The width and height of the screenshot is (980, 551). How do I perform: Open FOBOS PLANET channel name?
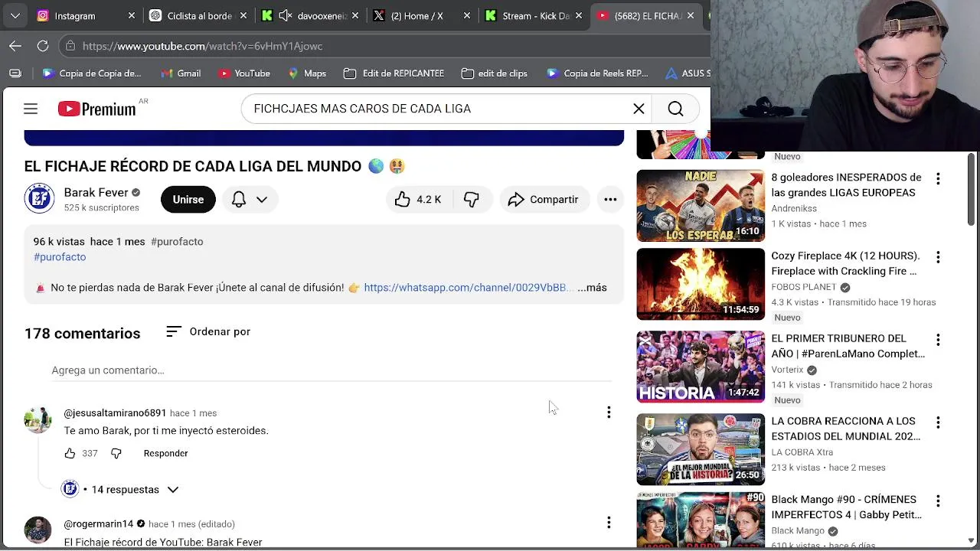pyautogui.click(x=803, y=287)
